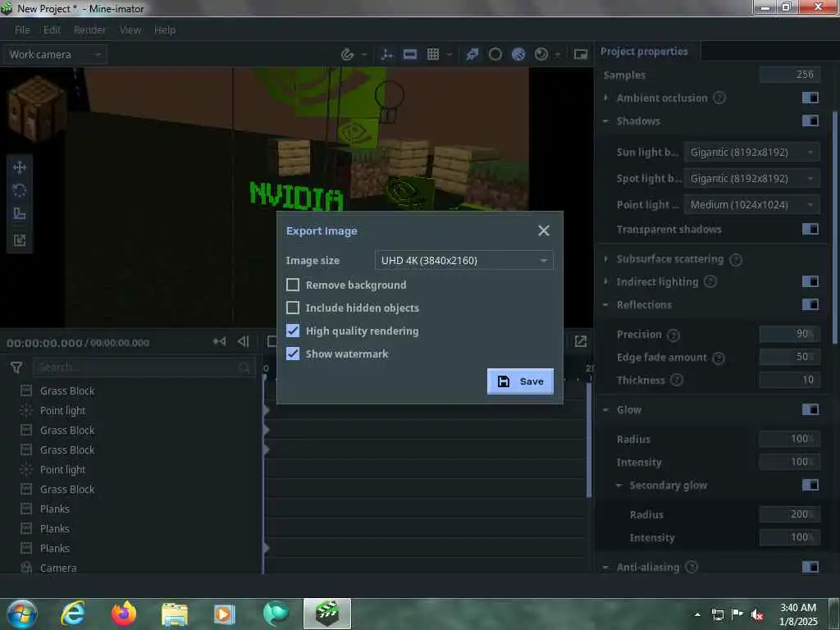Expand the Indirect lighting section arrow
This screenshot has height=630, width=840.
pyautogui.click(x=606, y=281)
